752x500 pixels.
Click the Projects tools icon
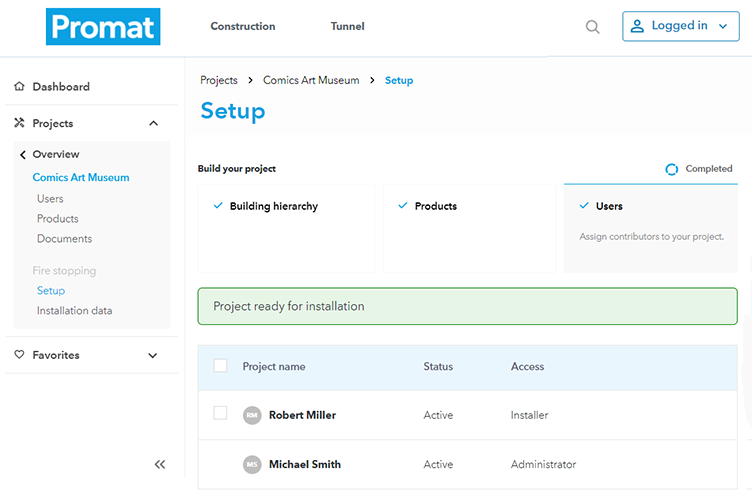19,123
